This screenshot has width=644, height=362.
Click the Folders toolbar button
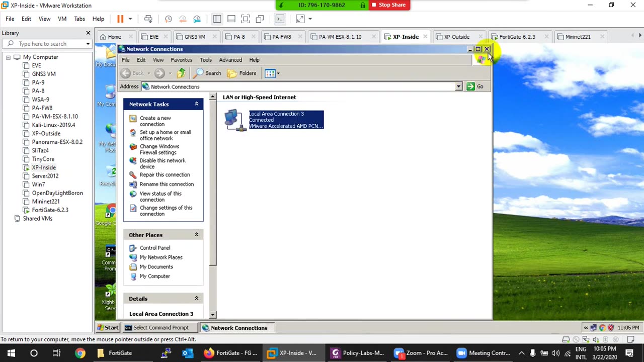pos(242,73)
